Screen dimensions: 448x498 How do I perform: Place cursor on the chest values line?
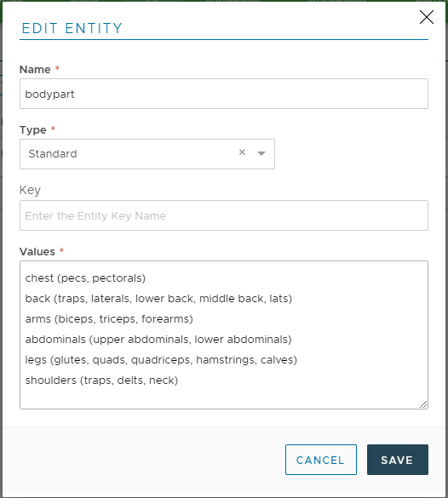(85, 278)
